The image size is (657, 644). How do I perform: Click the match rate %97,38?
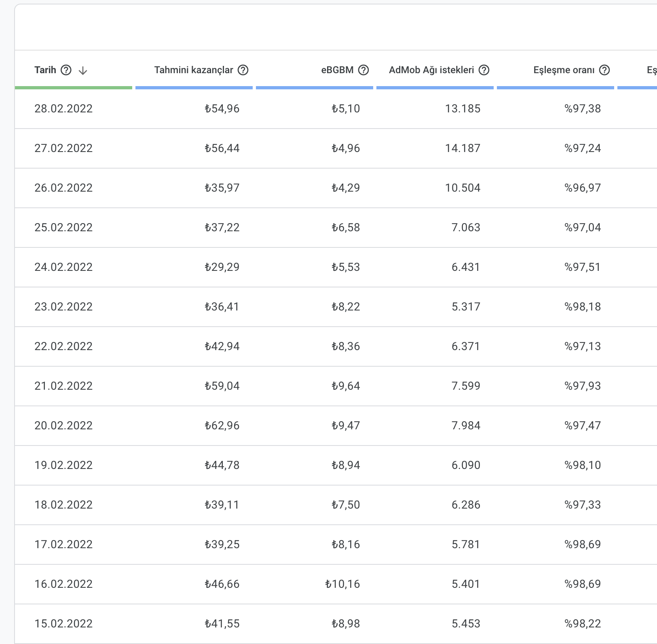[x=583, y=109]
